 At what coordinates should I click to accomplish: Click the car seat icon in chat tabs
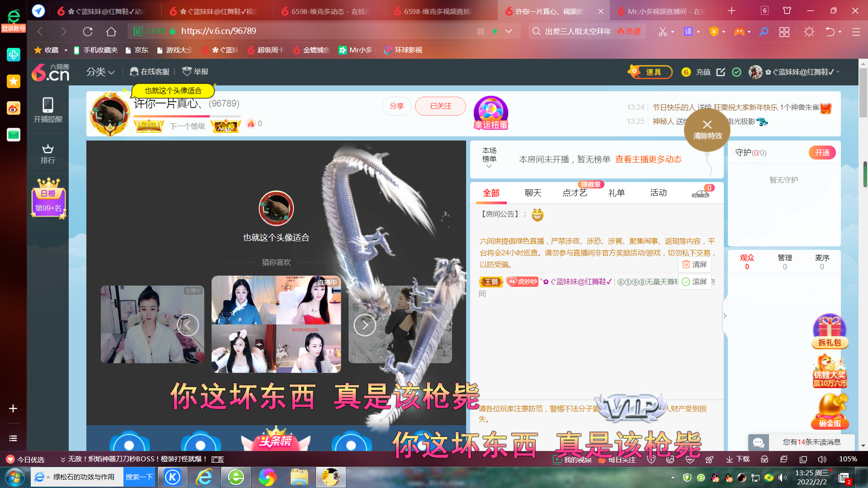pyautogui.click(x=700, y=193)
